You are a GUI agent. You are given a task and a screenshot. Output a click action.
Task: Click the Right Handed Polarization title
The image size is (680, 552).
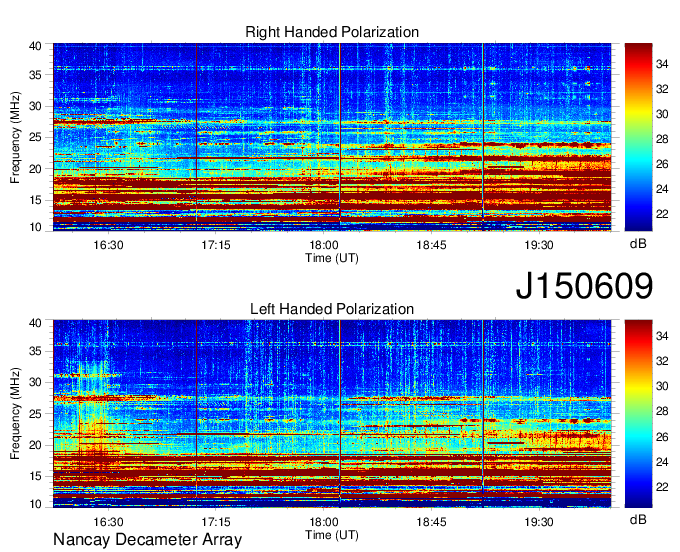click(332, 32)
